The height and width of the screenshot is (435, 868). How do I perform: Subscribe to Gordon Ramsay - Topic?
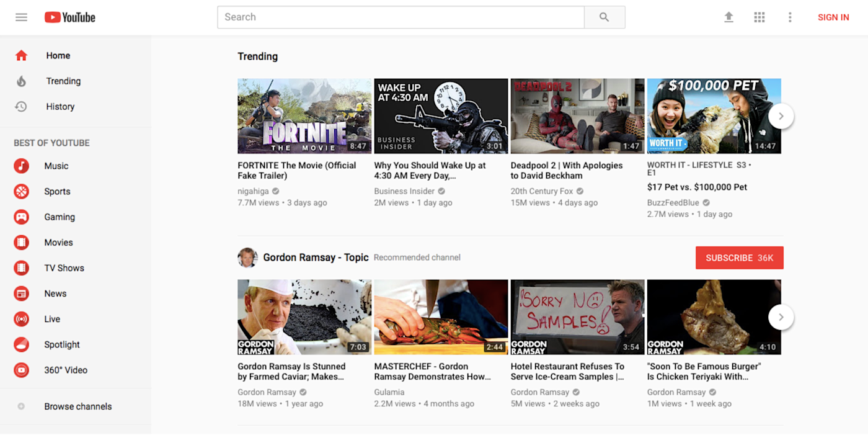pos(740,258)
